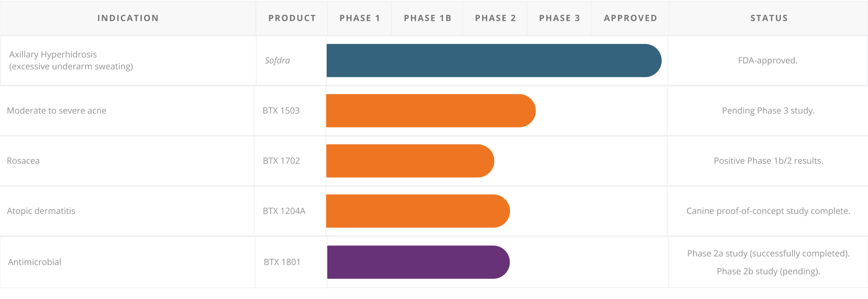Click the Atopic dermatitis indication text
Image resolution: width=868 pixels, height=299 pixels.
pos(41,211)
